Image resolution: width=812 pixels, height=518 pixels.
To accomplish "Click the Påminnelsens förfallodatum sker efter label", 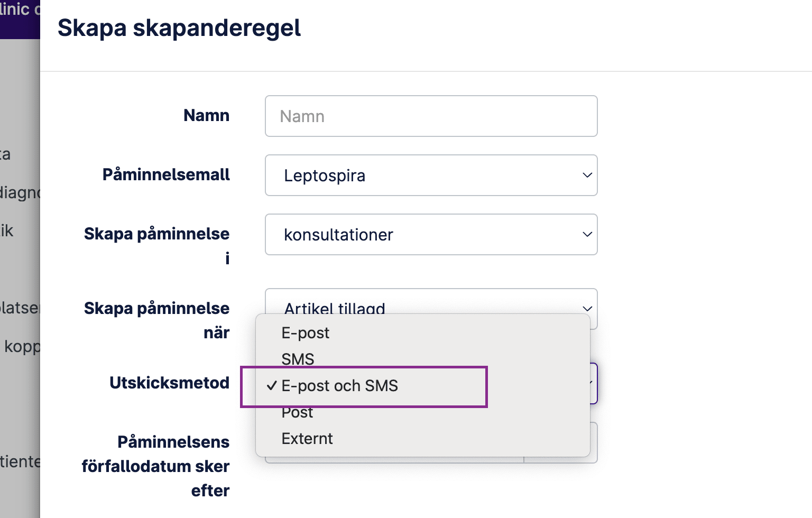I will point(156,466).
